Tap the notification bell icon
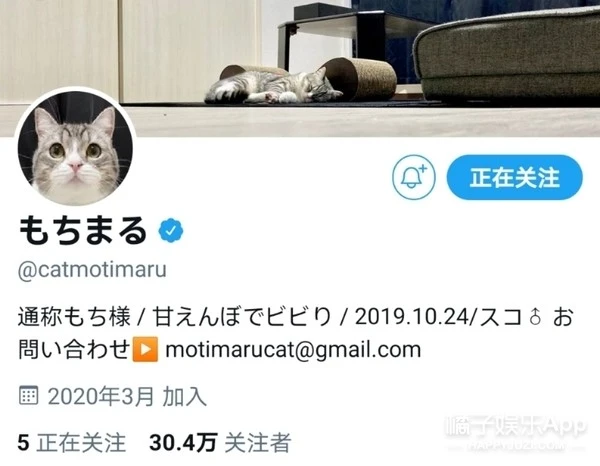The height and width of the screenshot is (466, 600). [414, 177]
